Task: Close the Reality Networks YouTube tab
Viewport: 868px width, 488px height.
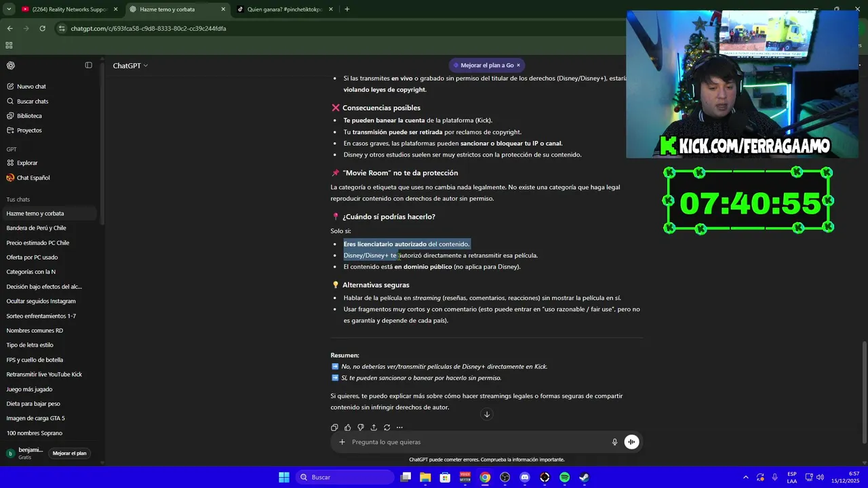Action: pos(115,9)
